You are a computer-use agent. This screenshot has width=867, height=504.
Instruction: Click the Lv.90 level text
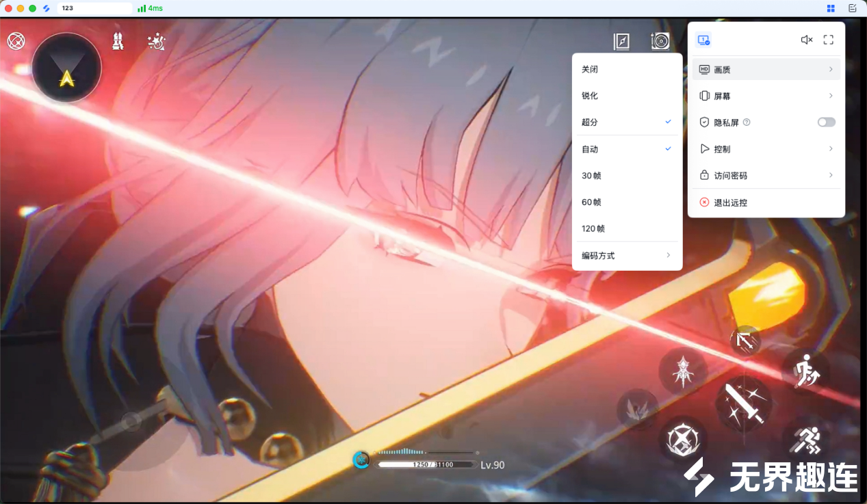[x=493, y=465]
